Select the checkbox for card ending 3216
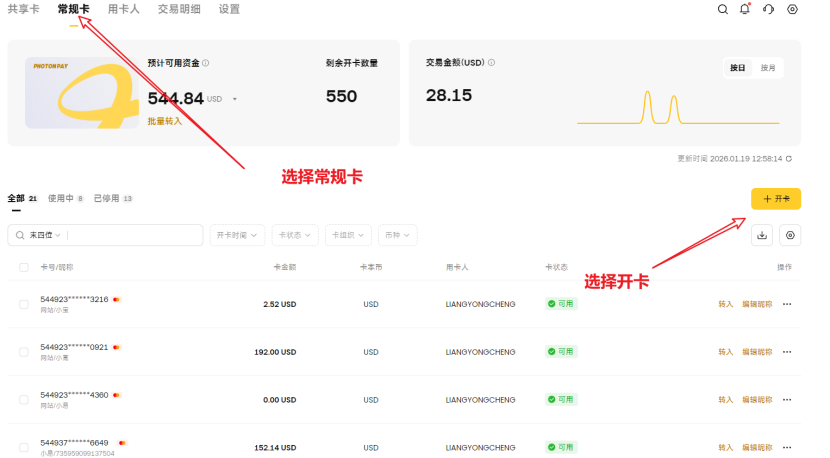Screen dimensions: 830x458 (x=24, y=304)
